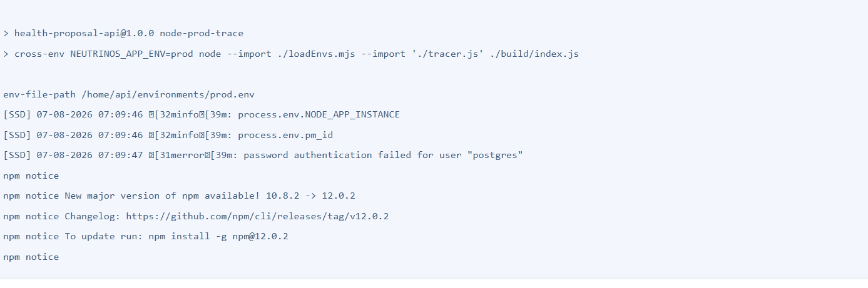The width and height of the screenshot is (868, 288).
Task: Click the health-proposal-api@1.0.0 node-prod-trace line
Action: click(x=123, y=33)
